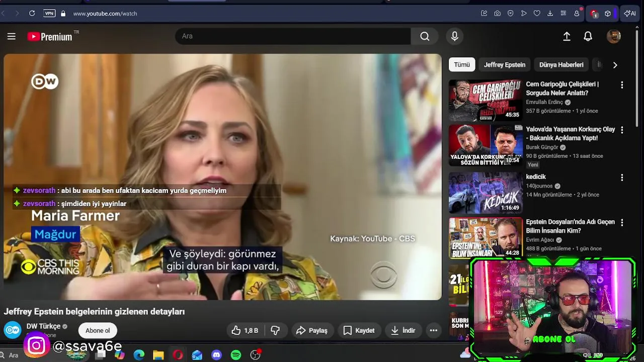Click the search magnifier button

425,36
